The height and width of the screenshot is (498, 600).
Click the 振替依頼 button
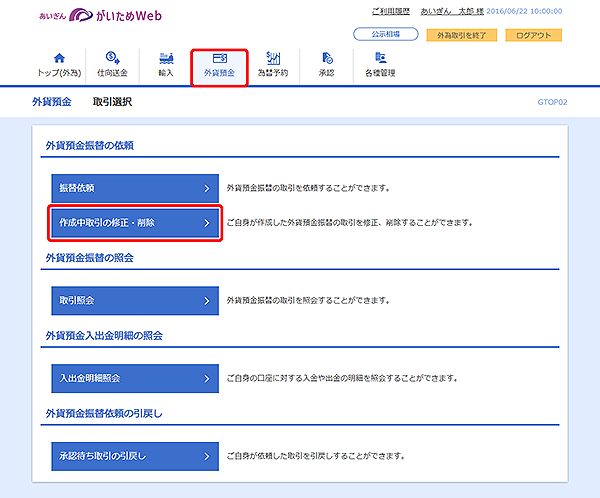[133, 187]
